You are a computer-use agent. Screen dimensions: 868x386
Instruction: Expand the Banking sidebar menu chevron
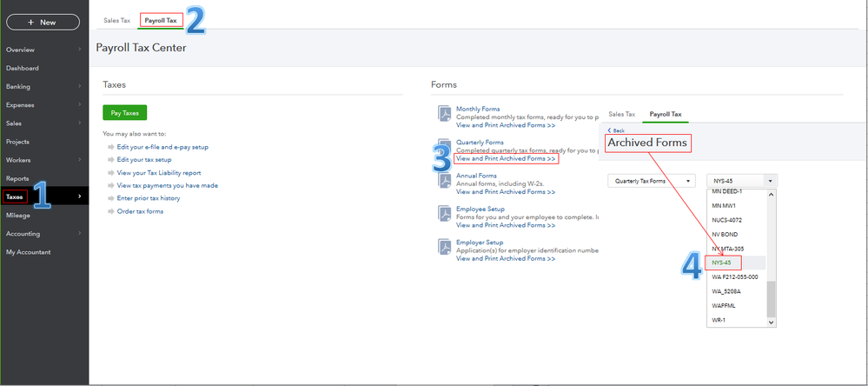click(x=80, y=87)
